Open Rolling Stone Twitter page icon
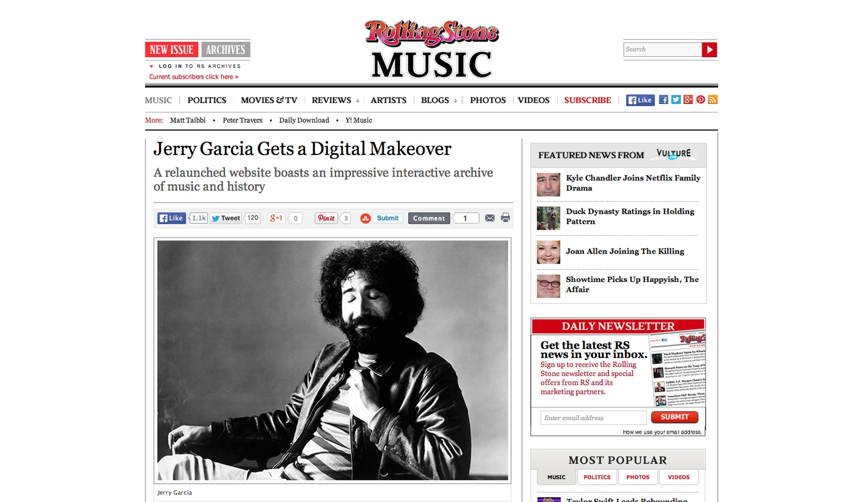Screen dimensions: 868x502 click(x=676, y=100)
